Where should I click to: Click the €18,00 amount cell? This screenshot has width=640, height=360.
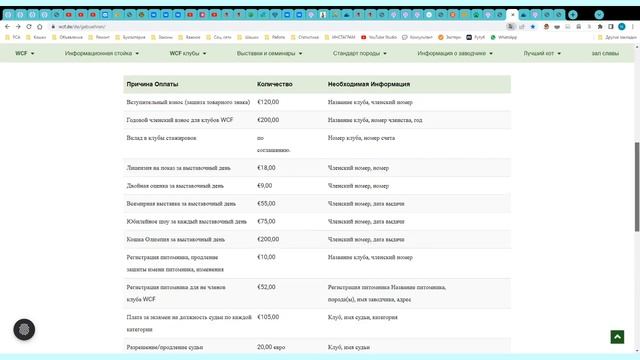(266, 168)
